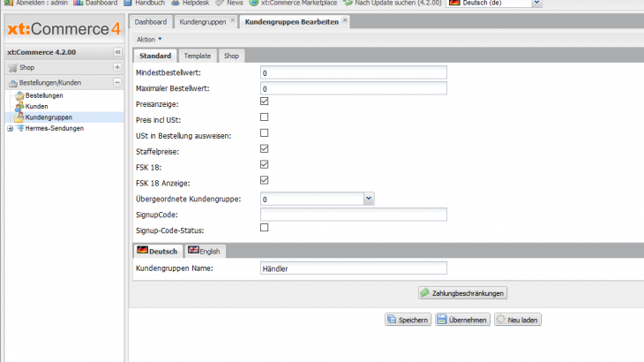
Task: Click the Mindestbestellwert input field
Action: [x=354, y=72]
